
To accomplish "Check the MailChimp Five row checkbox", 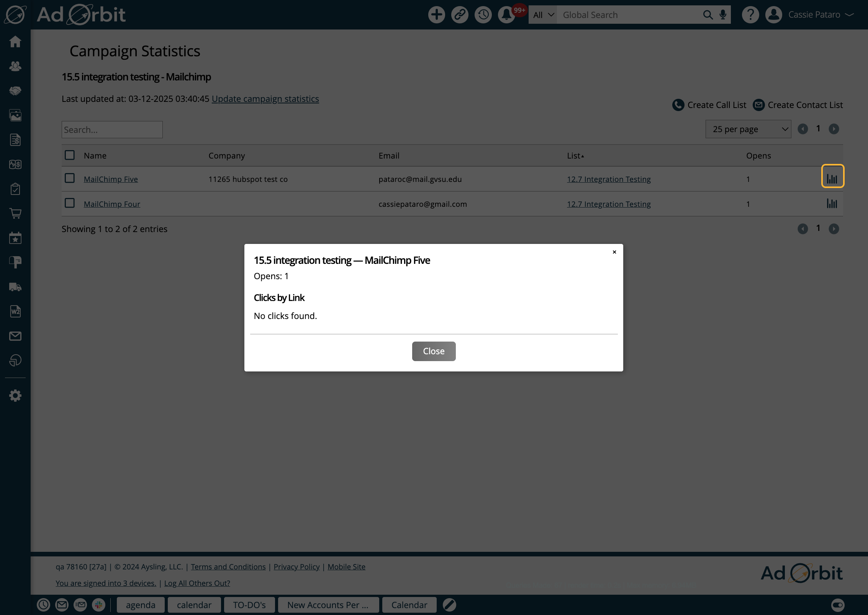I will pos(69,178).
